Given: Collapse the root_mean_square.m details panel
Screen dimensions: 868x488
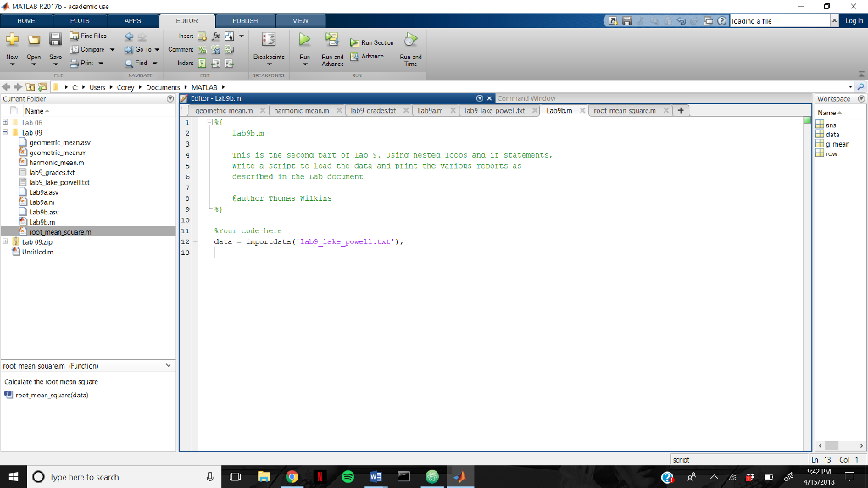Looking at the screenshot, I should (x=169, y=366).
